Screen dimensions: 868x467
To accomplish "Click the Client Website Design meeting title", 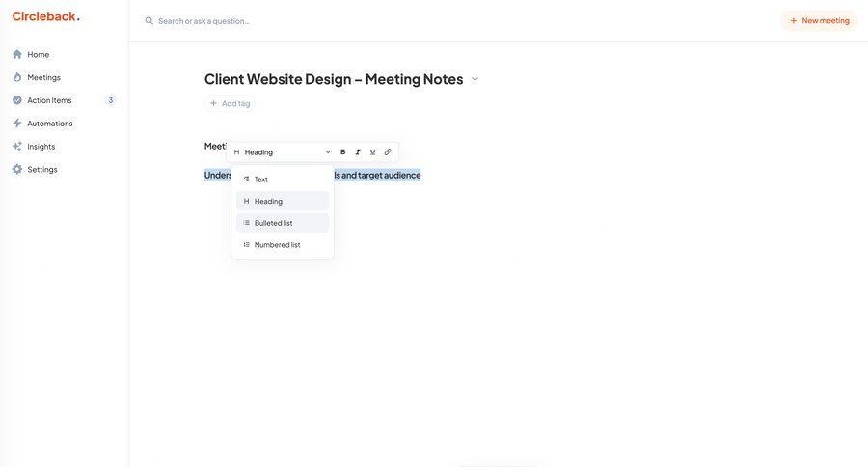I will click(334, 79).
